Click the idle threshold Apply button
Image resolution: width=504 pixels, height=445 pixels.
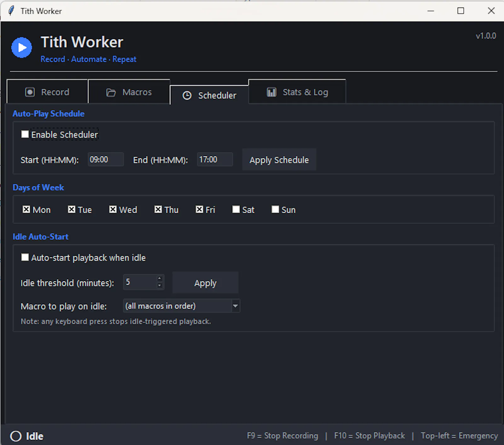coord(205,283)
